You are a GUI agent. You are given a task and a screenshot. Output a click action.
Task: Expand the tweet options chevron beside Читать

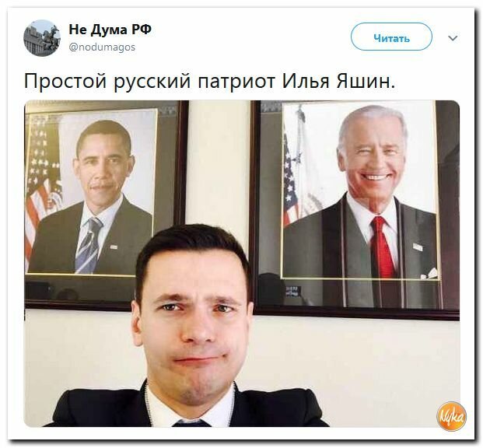(453, 38)
